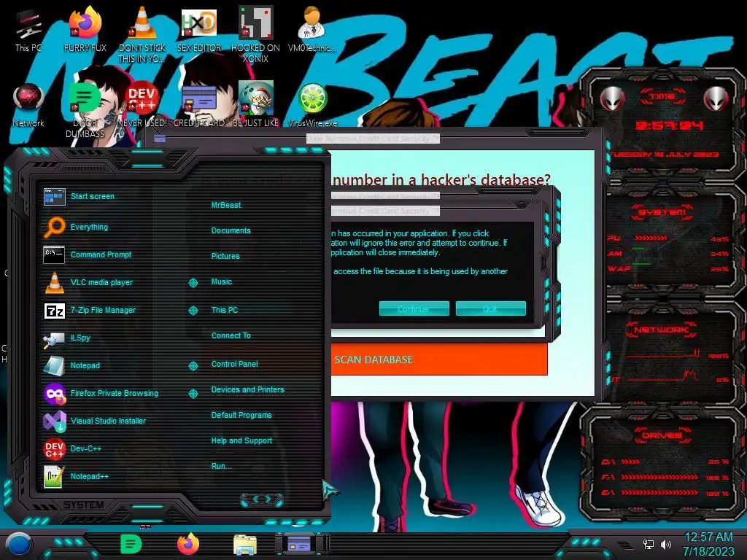The width and height of the screenshot is (747, 560).
Task: Open the VLC cone desktop shortcut
Action: (142, 35)
